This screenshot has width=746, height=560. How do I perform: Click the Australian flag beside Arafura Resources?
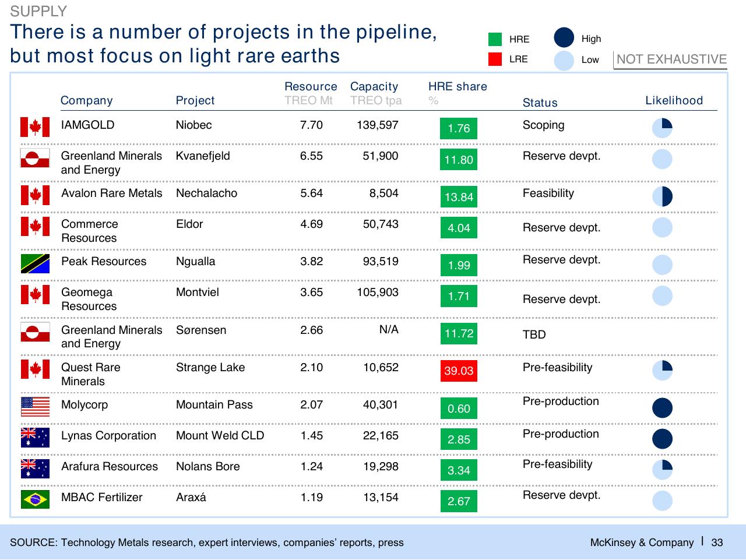pyautogui.click(x=35, y=469)
